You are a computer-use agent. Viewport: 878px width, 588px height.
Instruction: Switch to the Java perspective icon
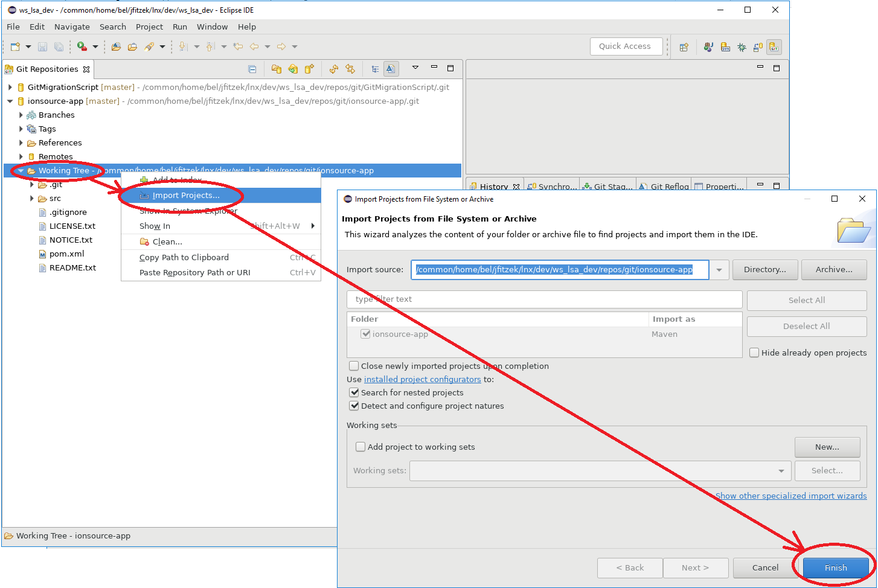click(709, 47)
